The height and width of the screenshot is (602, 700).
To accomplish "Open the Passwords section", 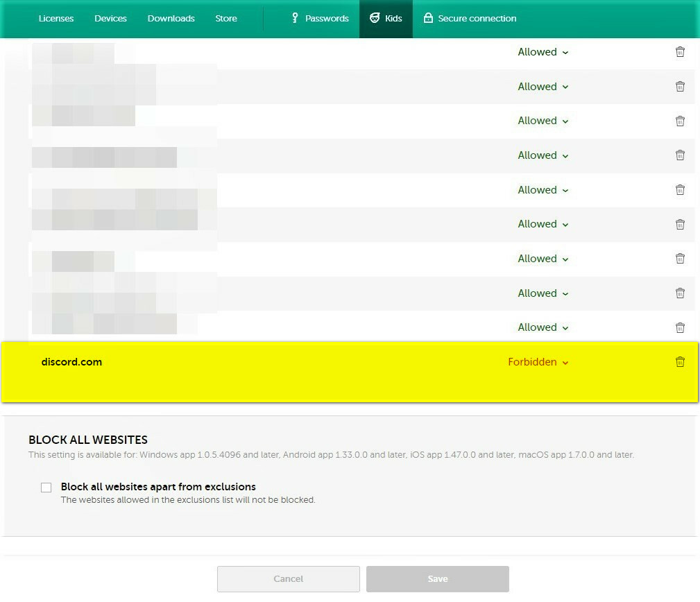I will (x=320, y=18).
